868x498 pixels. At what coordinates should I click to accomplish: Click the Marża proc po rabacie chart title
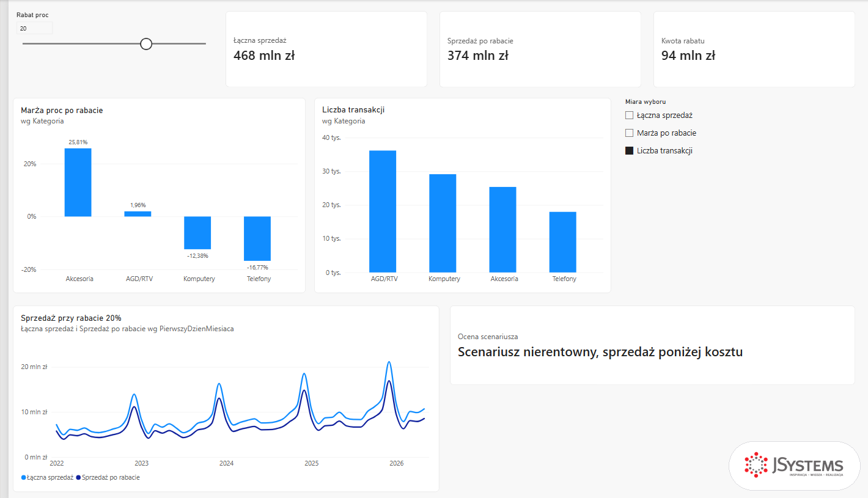pyautogui.click(x=62, y=111)
